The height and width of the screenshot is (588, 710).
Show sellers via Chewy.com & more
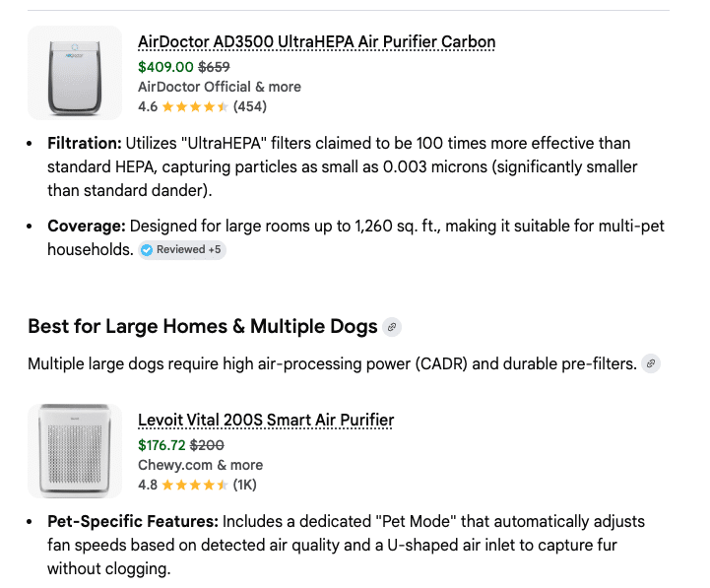pos(200,465)
